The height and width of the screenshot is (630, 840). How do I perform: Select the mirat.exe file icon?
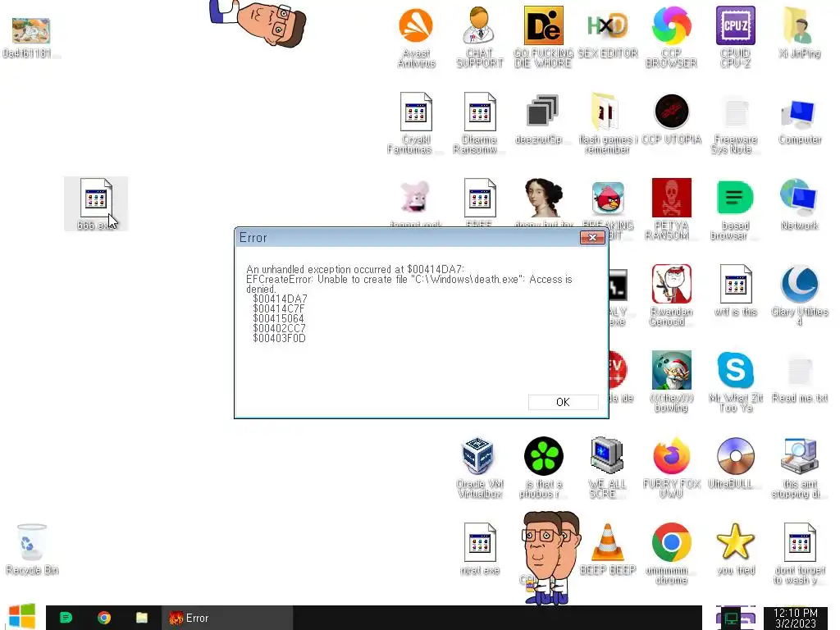click(x=479, y=549)
